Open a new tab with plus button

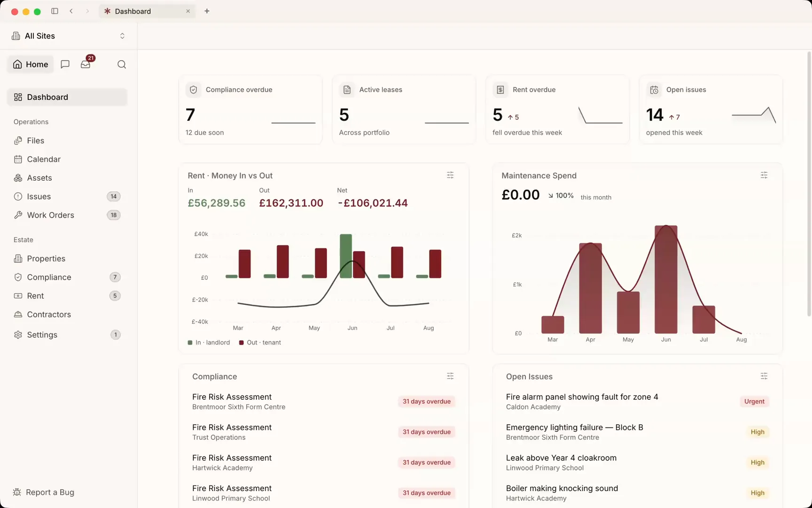point(207,11)
